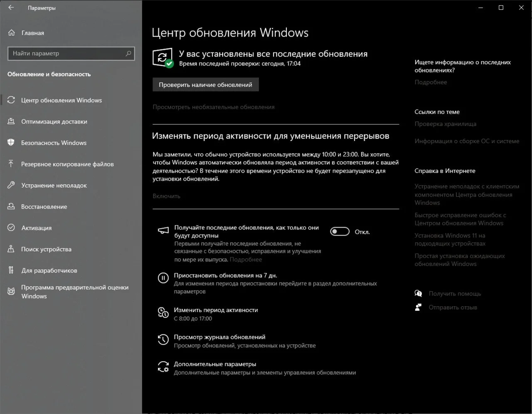The width and height of the screenshot is (532, 414).
Task: Open Оптимизация доставки sidebar icon
Action: 11,121
